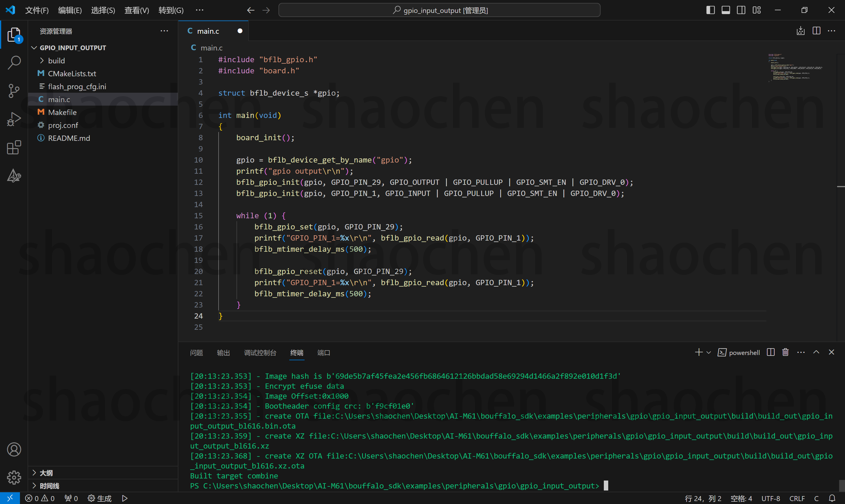
Task: Click the command center search box
Action: pos(439,10)
